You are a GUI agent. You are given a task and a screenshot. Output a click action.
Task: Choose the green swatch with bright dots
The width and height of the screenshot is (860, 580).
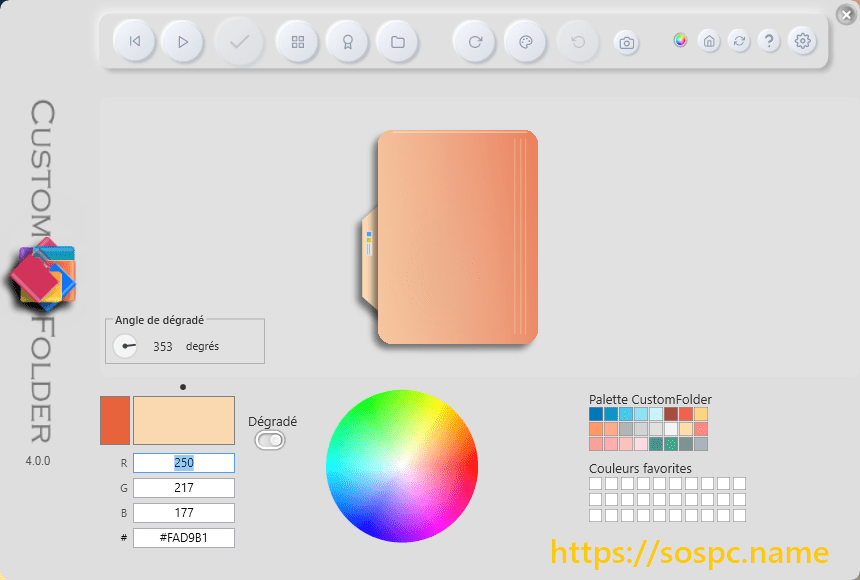point(671,443)
